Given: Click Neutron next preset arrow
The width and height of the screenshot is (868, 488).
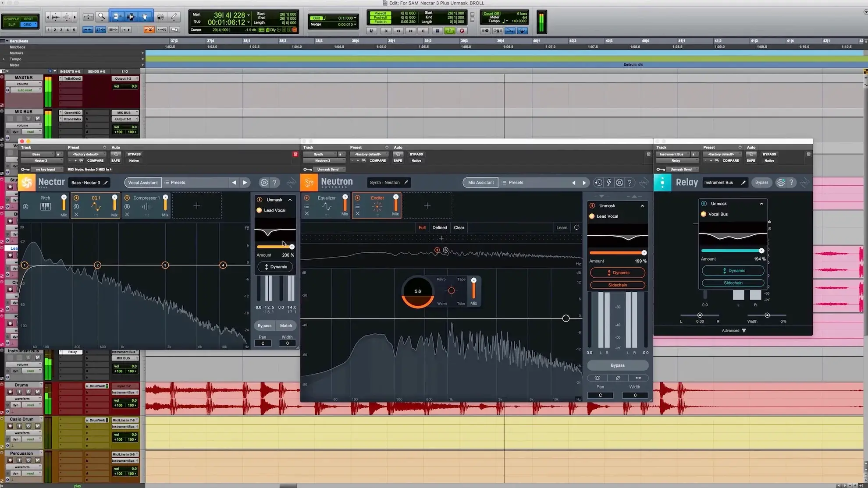Looking at the screenshot, I should click(584, 183).
